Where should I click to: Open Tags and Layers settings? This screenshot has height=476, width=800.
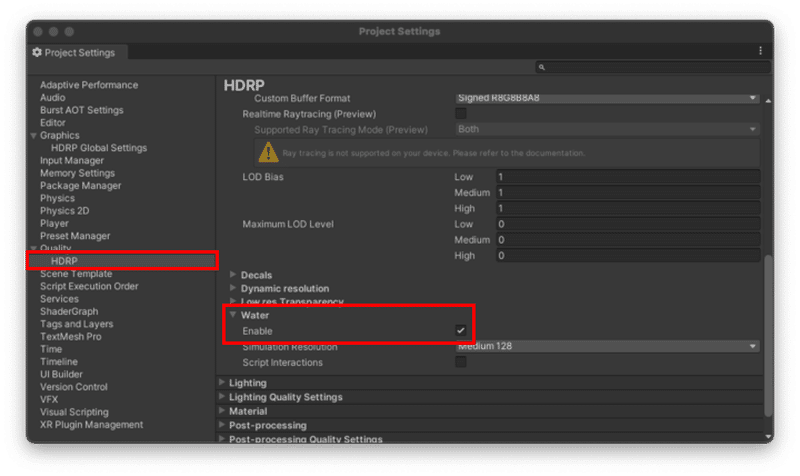(77, 324)
